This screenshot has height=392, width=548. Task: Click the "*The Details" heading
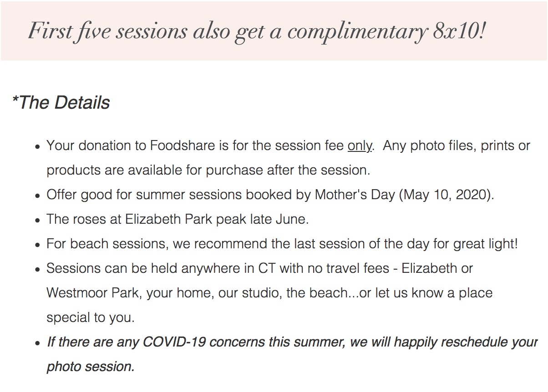pyautogui.click(x=61, y=103)
